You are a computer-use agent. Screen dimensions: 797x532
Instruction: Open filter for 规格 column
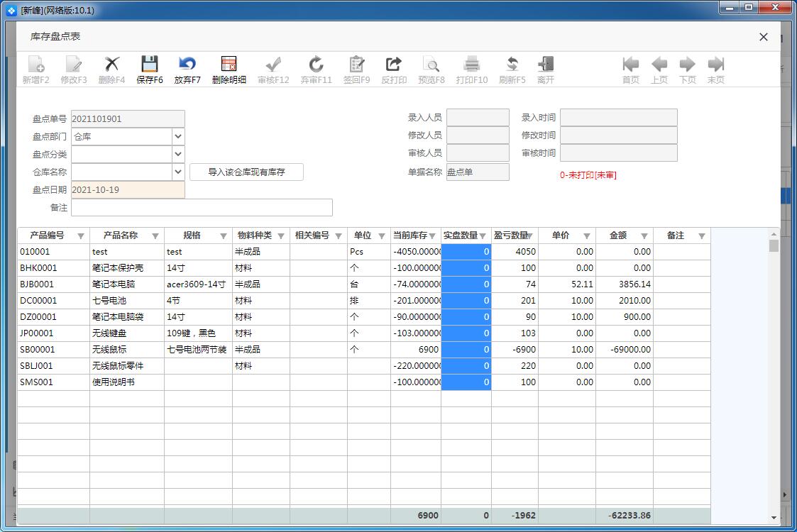pos(223,235)
